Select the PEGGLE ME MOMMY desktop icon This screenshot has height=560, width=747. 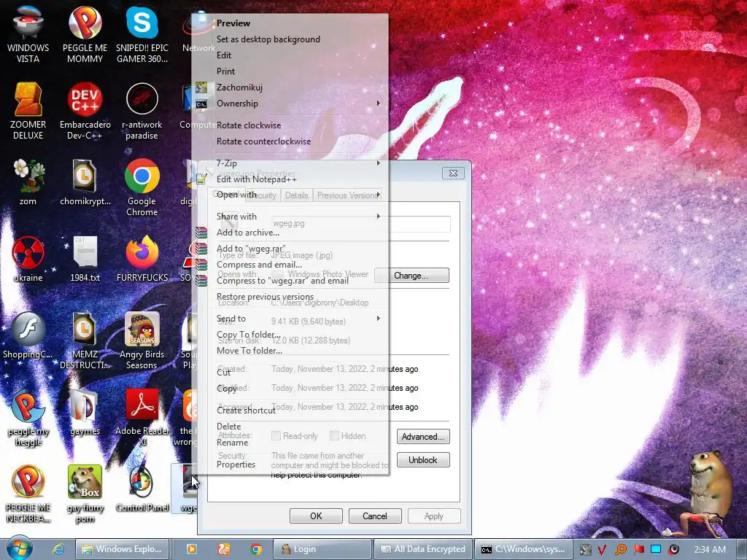click(x=85, y=35)
